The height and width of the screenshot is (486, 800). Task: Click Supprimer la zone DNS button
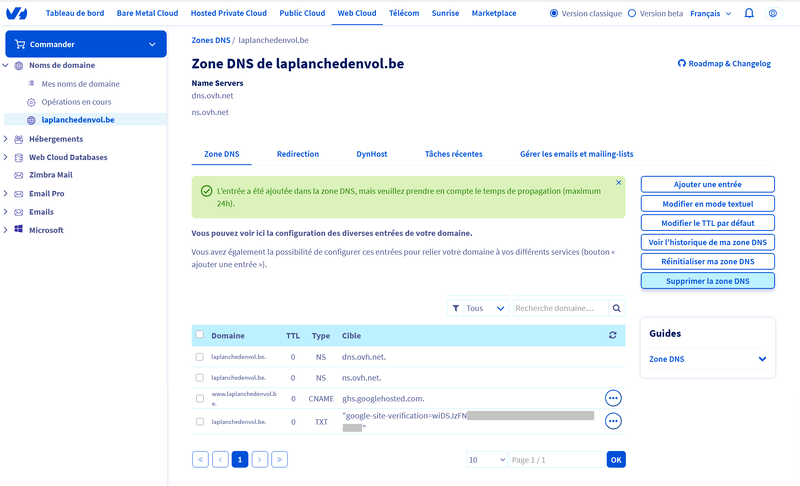pyautogui.click(x=708, y=280)
